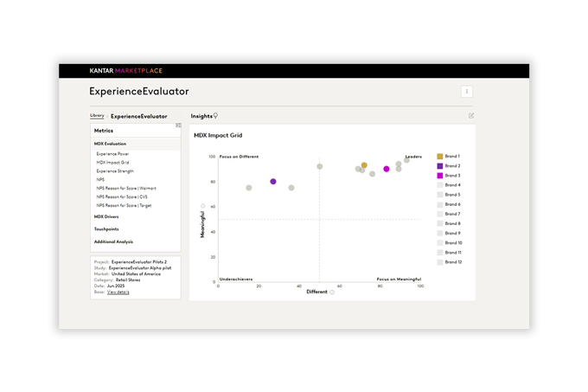The image size is (588, 392).
Task: Click the Insights lightbulb icon
Action: click(x=215, y=116)
